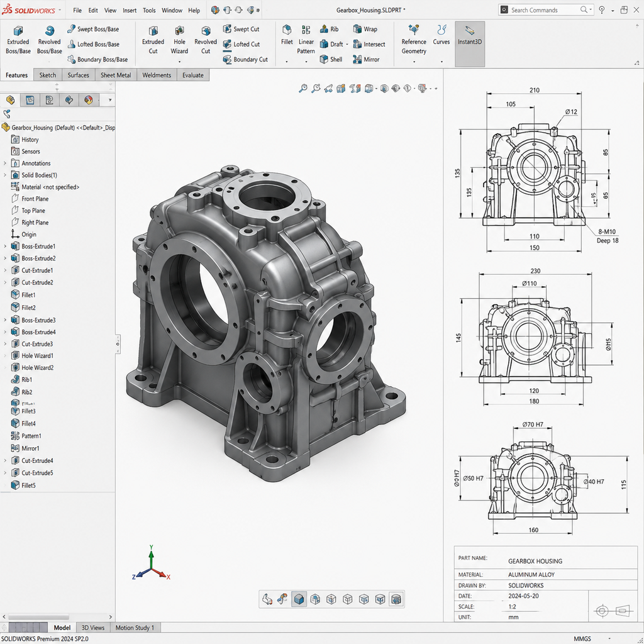This screenshot has height=644, width=644.
Task: Click the tree scrollbar right arrow
Action: click(110, 617)
